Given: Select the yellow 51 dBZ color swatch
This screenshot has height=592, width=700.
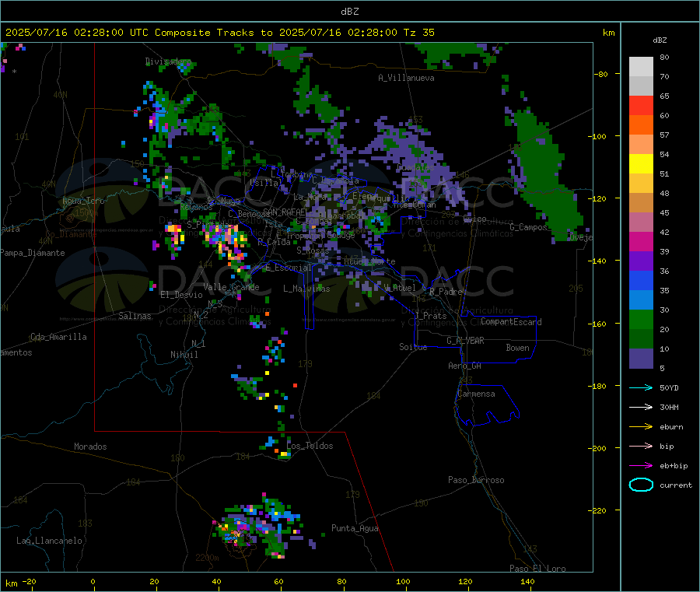Looking at the screenshot, I should click(x=641, y=164).
